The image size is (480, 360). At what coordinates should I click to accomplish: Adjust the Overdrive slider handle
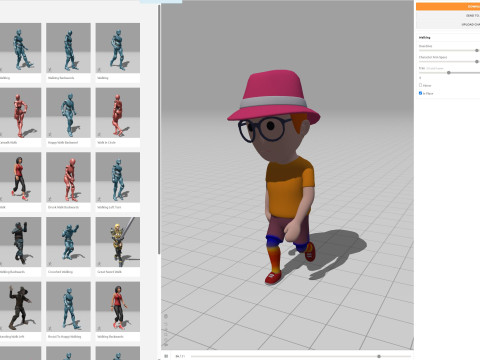point(477,50)
